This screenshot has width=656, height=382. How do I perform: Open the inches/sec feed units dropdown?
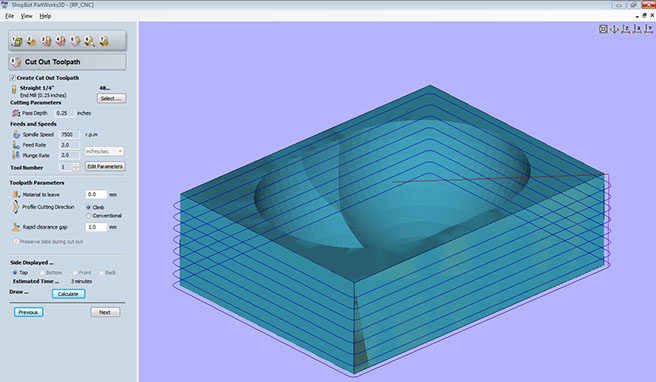(x=104, y=151)
